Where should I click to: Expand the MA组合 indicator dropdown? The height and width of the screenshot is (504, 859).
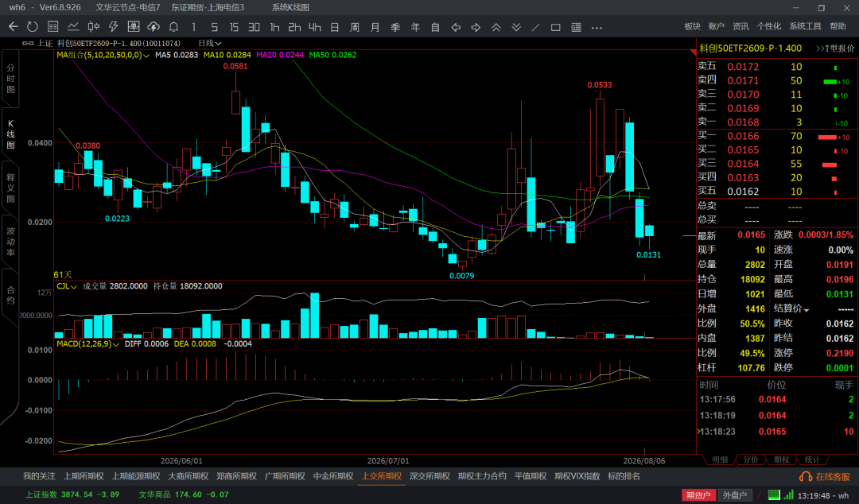tap(103, 55)
